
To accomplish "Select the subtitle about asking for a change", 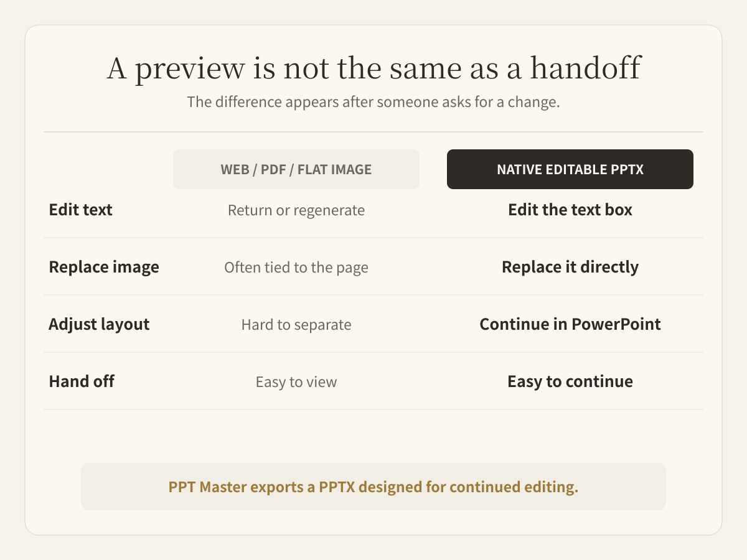I will (374, 102).
